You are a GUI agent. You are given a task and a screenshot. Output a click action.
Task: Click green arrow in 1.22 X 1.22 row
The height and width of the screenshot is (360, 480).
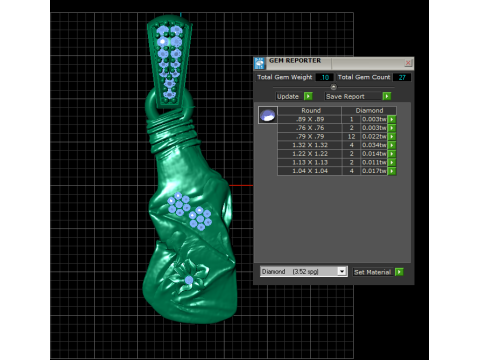coord(392,154)
